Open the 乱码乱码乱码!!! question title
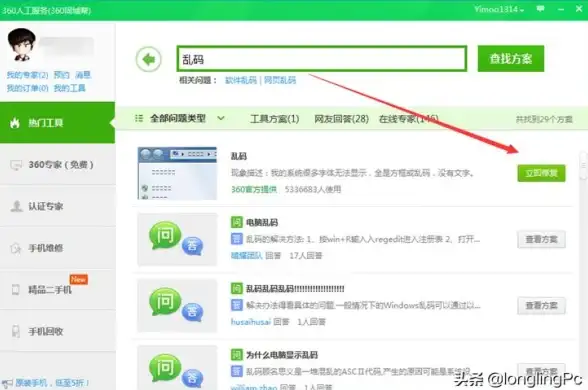The image size is (588, 390). click(295, 289)
